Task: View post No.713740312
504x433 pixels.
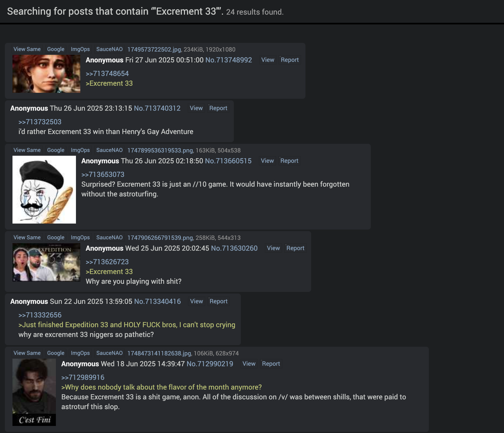Action: point(196,108)
